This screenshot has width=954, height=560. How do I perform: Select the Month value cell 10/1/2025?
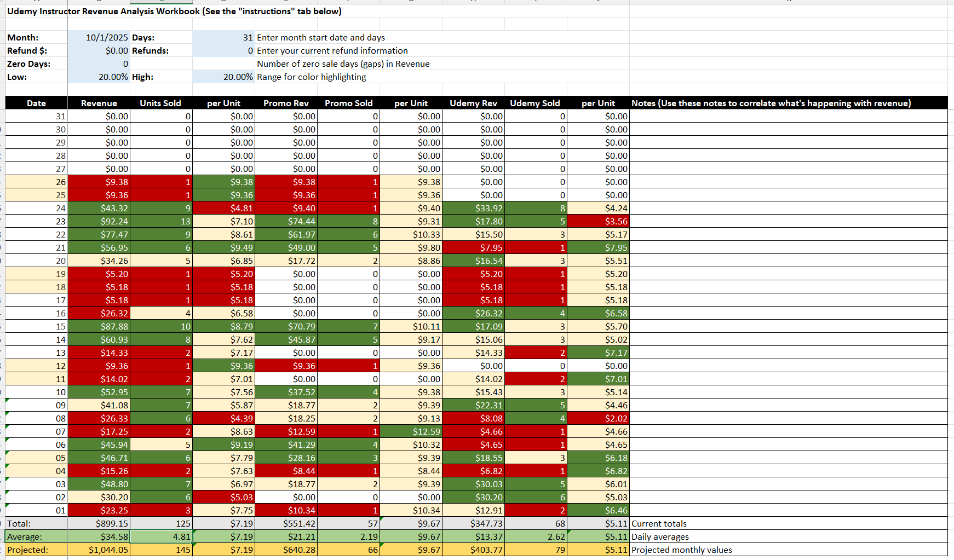[99, 37]
